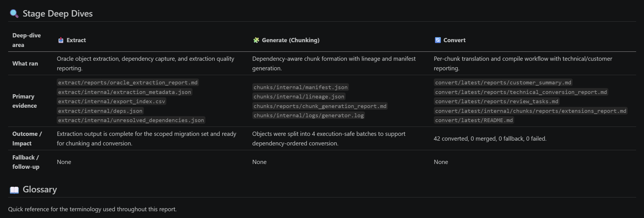
Task: Select convert/latest/reports/customer_summary.md path
Action: click(503, 82)
